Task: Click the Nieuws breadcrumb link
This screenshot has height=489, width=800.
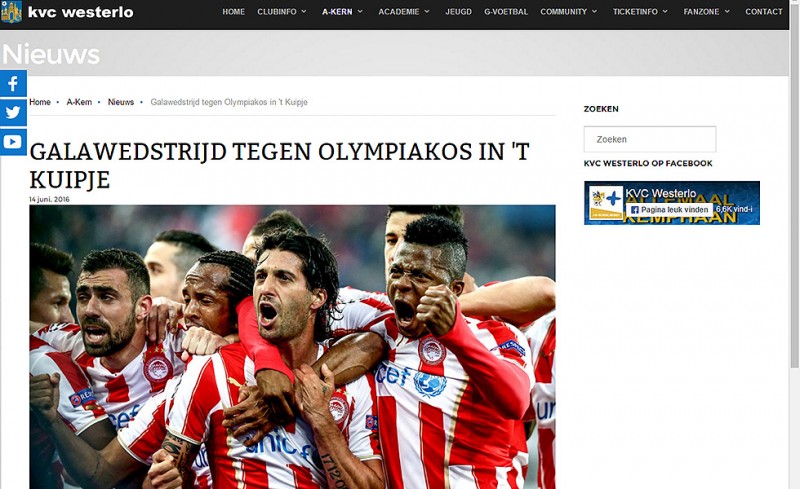Action: pos(121,102)
